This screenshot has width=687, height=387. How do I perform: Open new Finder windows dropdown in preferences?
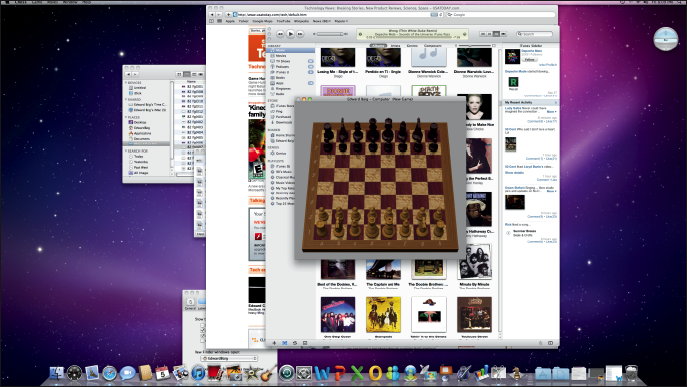[229, 359]
